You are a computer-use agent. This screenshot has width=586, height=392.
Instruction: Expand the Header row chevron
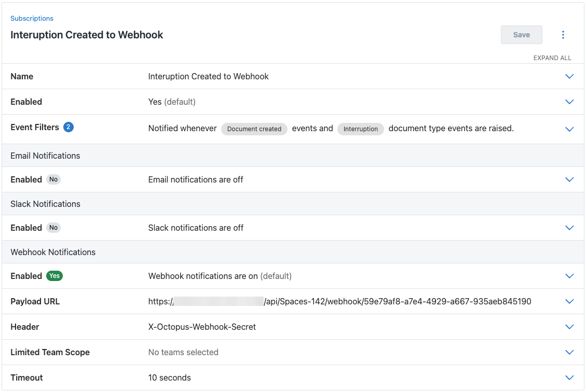(569, 327)
